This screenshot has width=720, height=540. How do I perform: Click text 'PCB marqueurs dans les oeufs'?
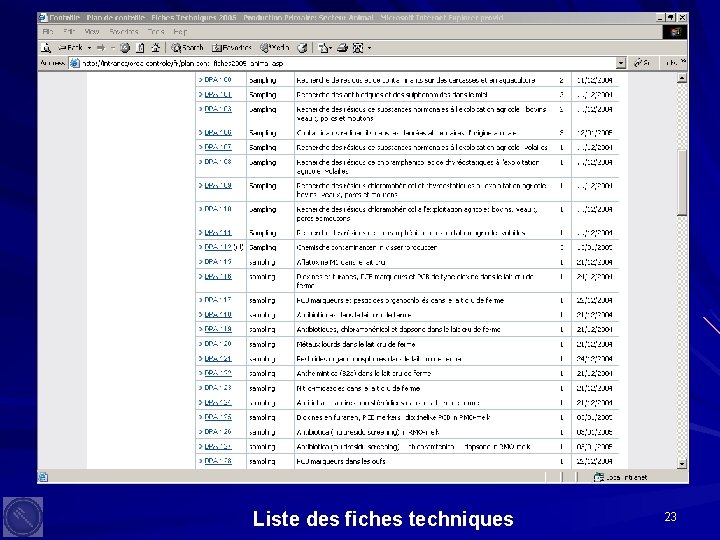341,461
